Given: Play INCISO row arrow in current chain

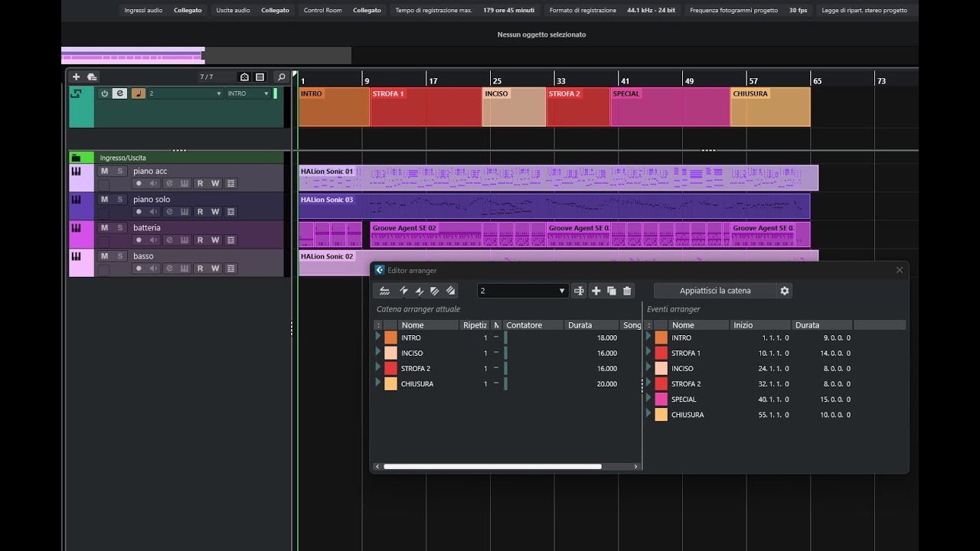Looking at the screenshot, I should click(377, 352).
